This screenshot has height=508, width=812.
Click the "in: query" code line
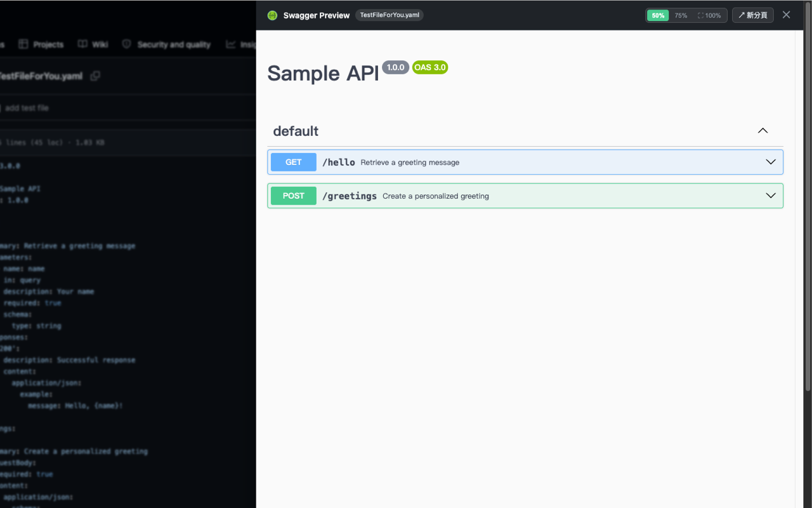pos(22,280)
